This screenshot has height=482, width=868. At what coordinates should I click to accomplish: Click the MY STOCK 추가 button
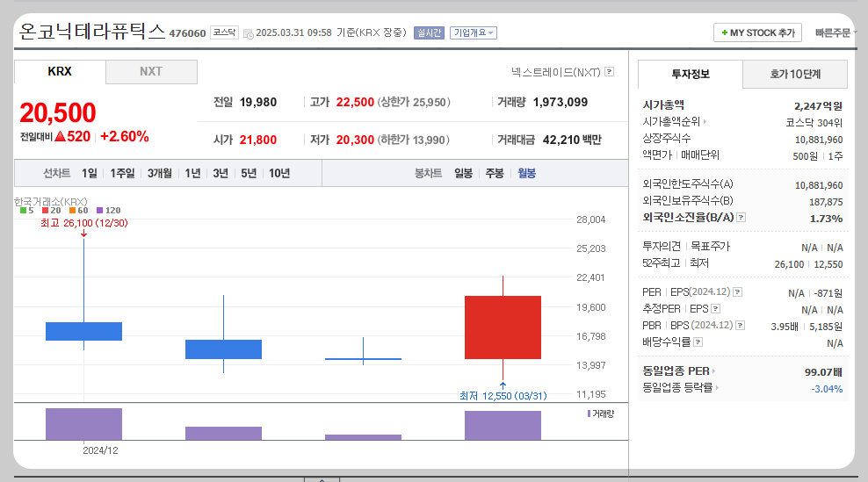click(x=757, y=32)
